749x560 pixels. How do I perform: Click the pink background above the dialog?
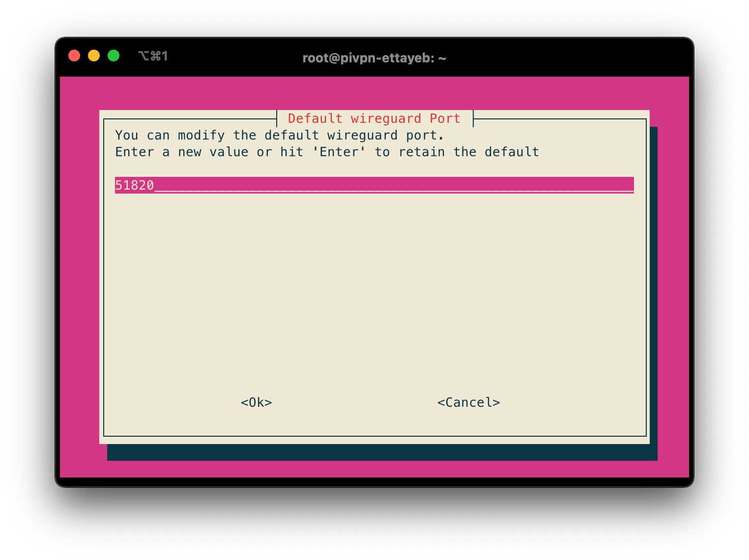coord(374,93)
